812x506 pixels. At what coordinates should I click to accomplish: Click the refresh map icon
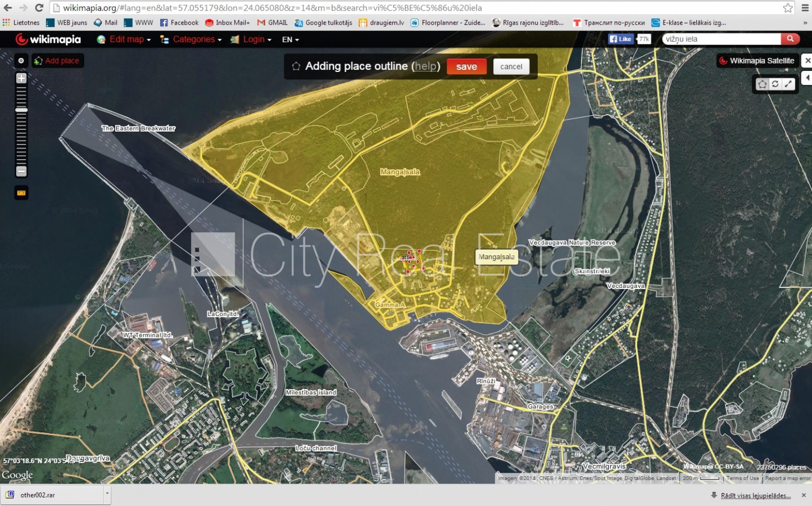tap(775, 84)
